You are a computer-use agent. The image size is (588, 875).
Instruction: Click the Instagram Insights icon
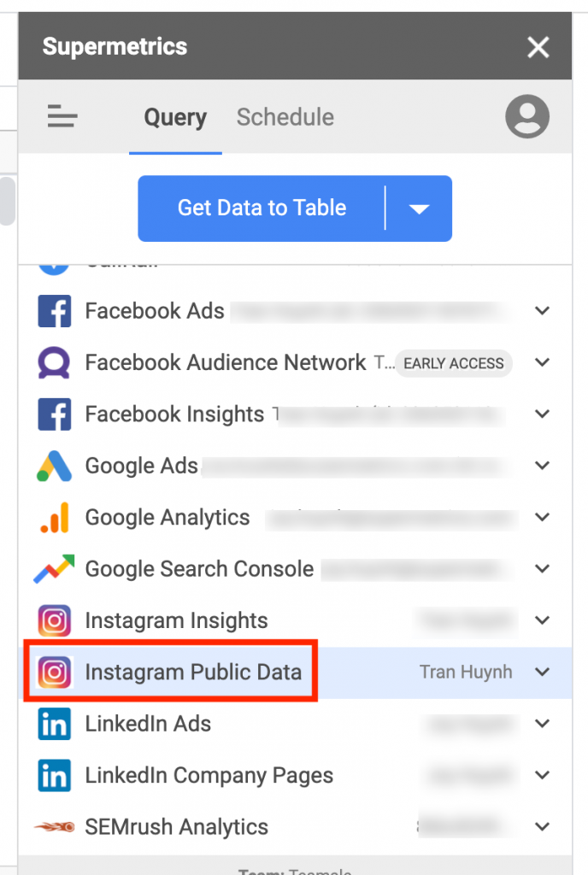coord(55,620)
